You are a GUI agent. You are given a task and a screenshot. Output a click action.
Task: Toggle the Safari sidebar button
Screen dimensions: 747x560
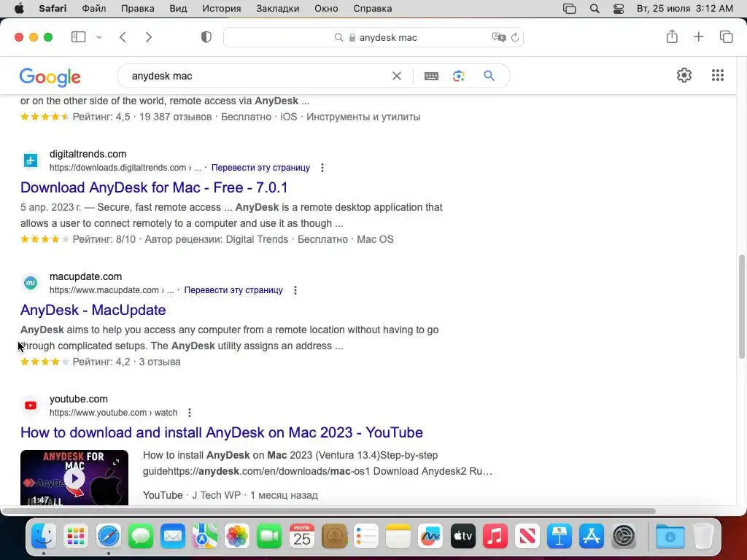[78, 37]
